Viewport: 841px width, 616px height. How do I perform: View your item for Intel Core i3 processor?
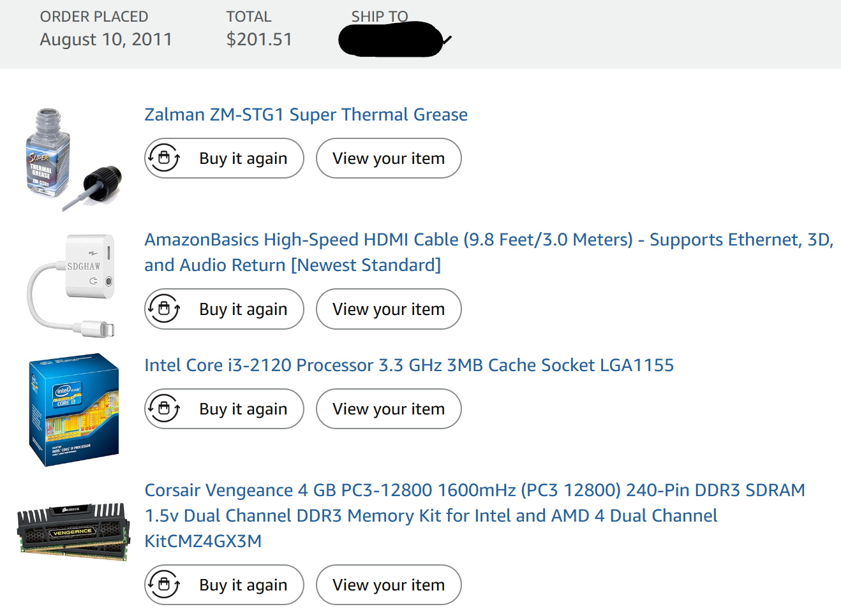point(388,409)
